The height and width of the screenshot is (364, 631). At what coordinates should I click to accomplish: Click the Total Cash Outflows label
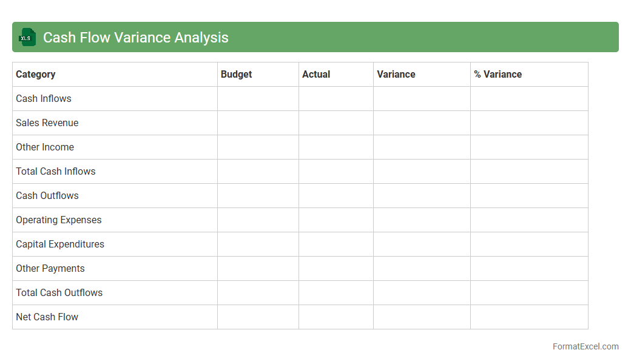tap(59, 292)
